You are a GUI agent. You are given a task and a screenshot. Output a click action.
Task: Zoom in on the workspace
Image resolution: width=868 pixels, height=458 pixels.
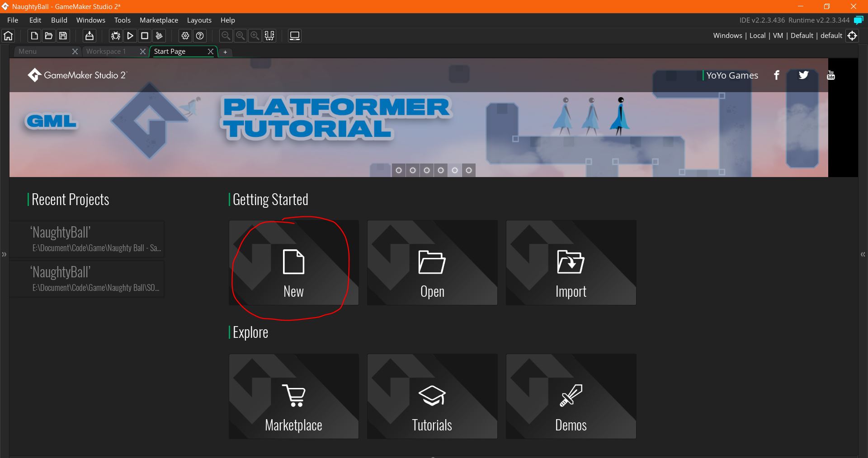pos(255,36)
